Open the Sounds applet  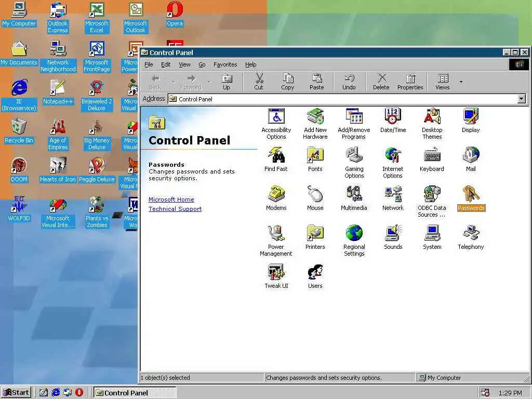(393, 237)
